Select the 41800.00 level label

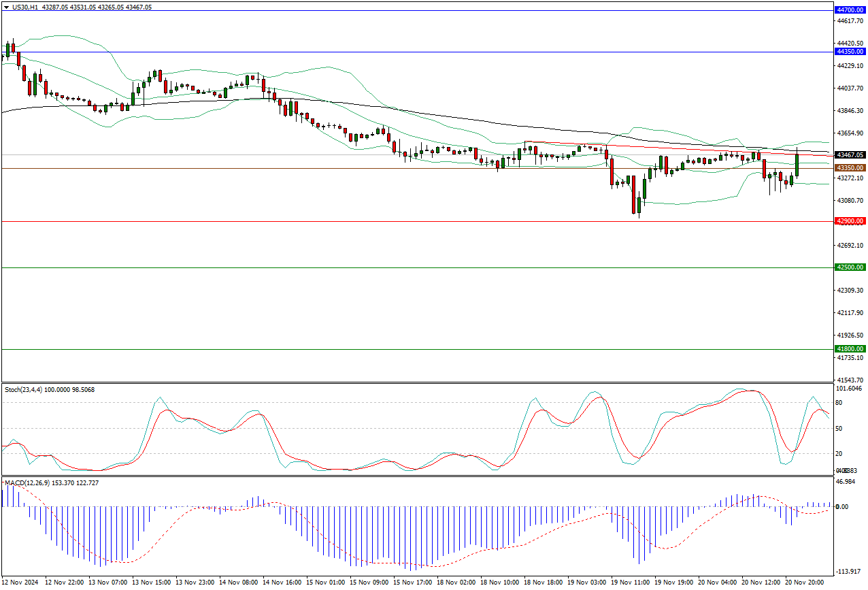[x=850, y=349]
